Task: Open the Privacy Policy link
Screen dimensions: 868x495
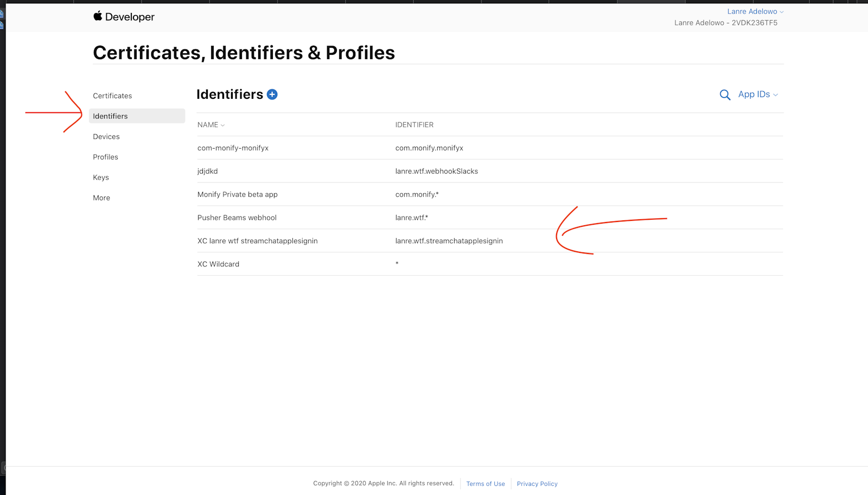Action: 537,484
